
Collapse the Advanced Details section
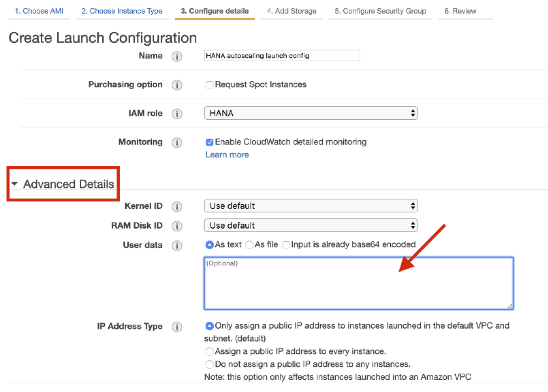point(63,184)
